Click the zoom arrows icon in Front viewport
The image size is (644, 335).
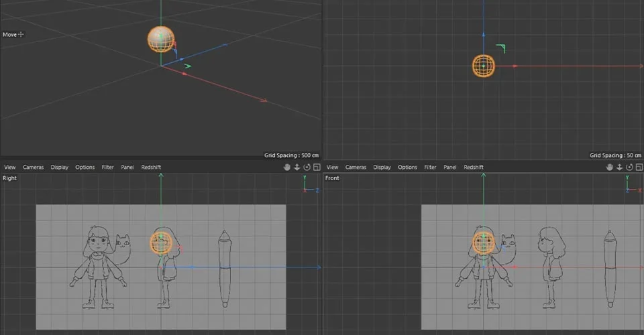coord(619,167)
